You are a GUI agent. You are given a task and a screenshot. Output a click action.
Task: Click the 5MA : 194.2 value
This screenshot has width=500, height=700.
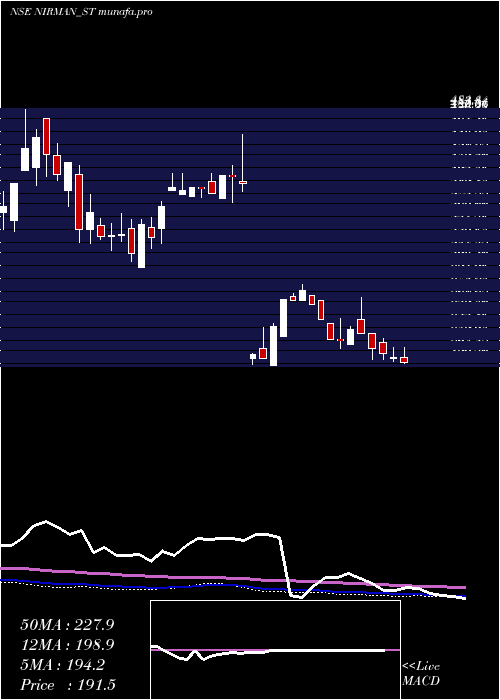(x=62, y=665)
